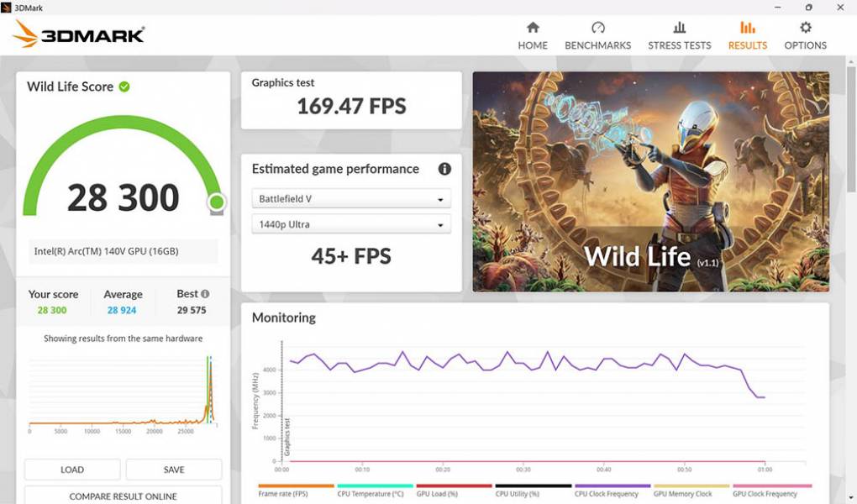Click the 3DMark logo
This screenshot has height=504, width=857.
click(79, 34)
